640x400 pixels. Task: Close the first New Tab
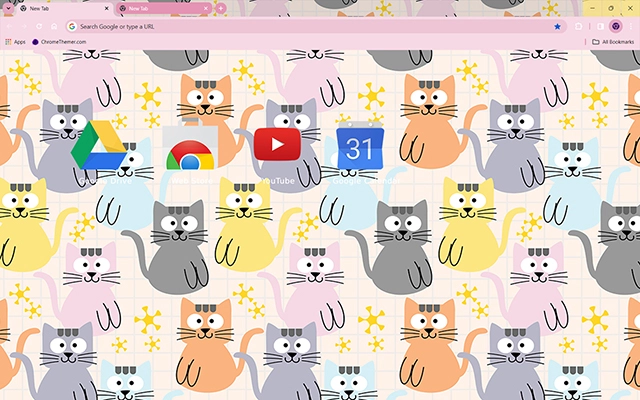(107, 8)
